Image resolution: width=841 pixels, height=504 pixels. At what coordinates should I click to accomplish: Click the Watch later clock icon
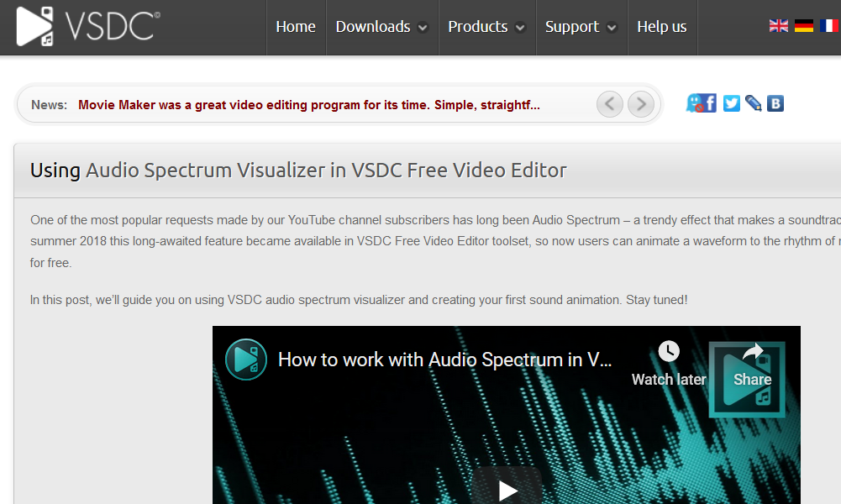[x=669, y=351]
